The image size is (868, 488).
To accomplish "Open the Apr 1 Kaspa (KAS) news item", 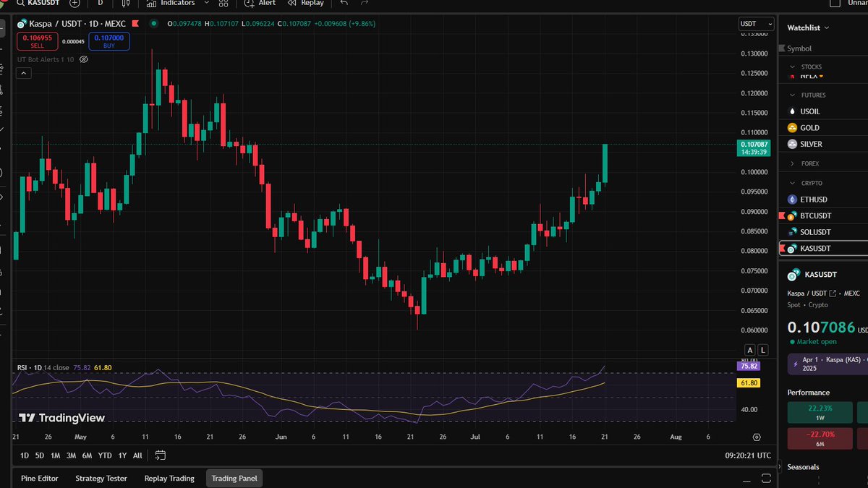I will coord(827,363).
